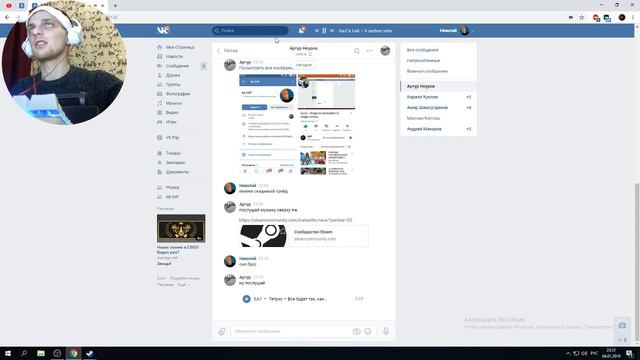640x360 pixels.
Task: Focus the VK search field
Action: (x=250, y=31)
